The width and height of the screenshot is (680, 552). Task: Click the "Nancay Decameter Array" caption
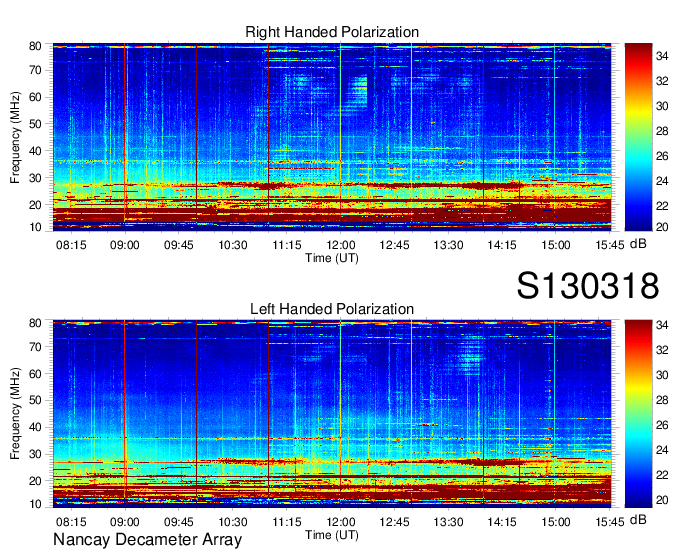point(147,540)
